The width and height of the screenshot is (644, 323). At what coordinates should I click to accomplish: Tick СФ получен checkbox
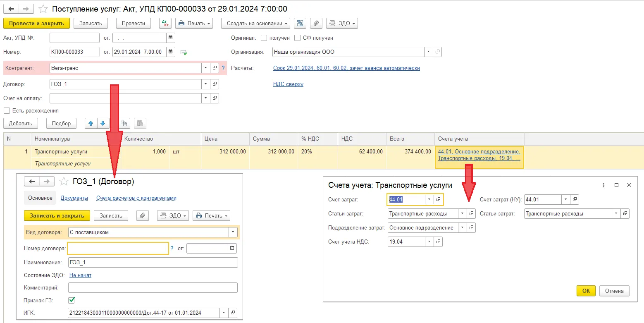pyautogui.click(x=297, y=38)
